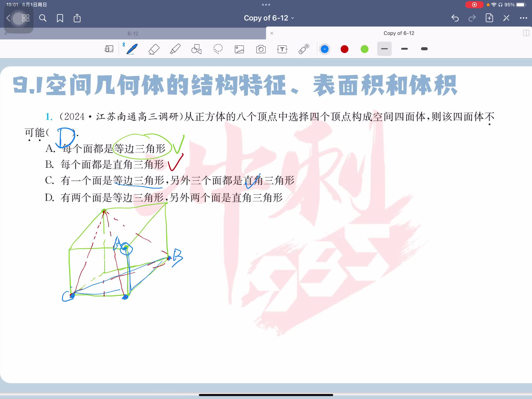Viewport: 532px width, 399px height.
Task: Choose the red pen color
Action: pyautogui.click(x=344, y=49)
